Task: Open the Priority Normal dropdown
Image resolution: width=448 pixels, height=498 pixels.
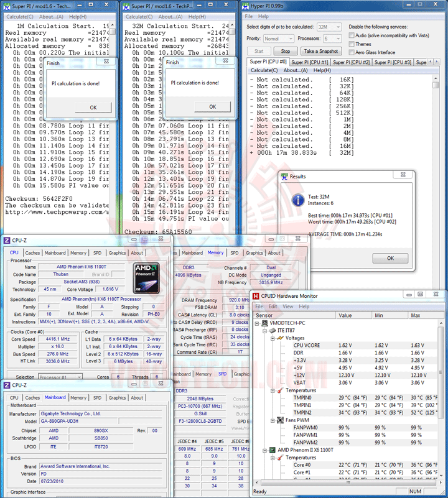Action: pyautogui.click(x=279, y=39)
